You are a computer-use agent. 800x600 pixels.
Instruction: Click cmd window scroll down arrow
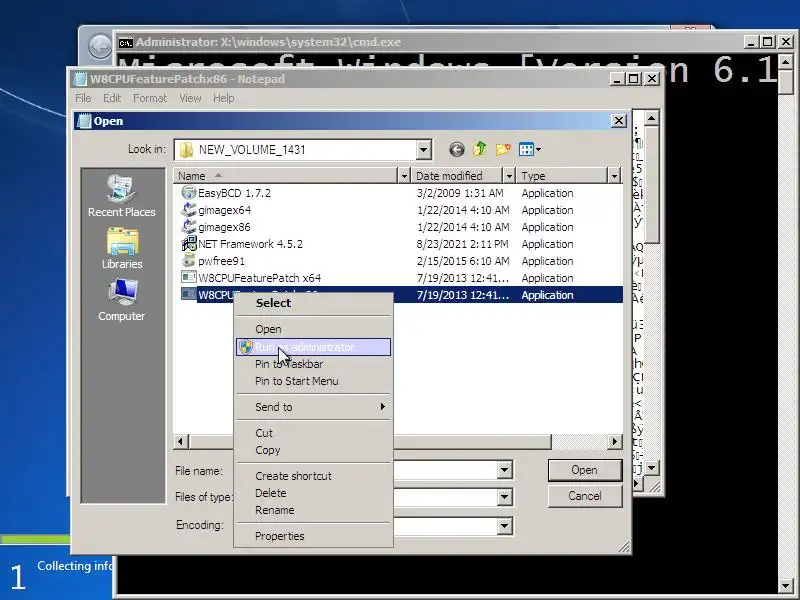[786, 586]
